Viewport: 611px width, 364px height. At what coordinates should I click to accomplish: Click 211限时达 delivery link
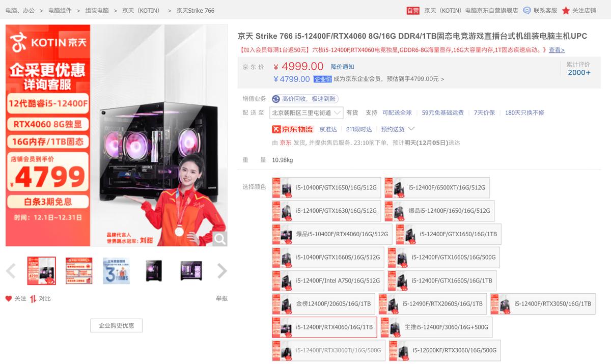pos(359,129)
